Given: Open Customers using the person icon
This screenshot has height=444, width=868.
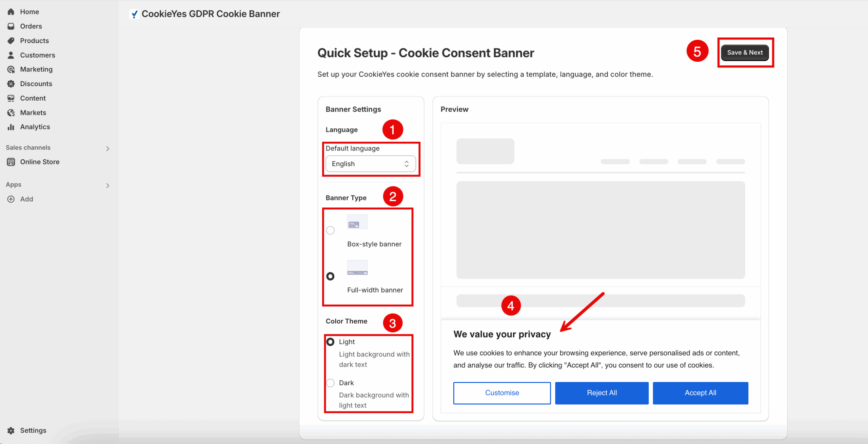Looking at the screenshot, I should point(11,55).
